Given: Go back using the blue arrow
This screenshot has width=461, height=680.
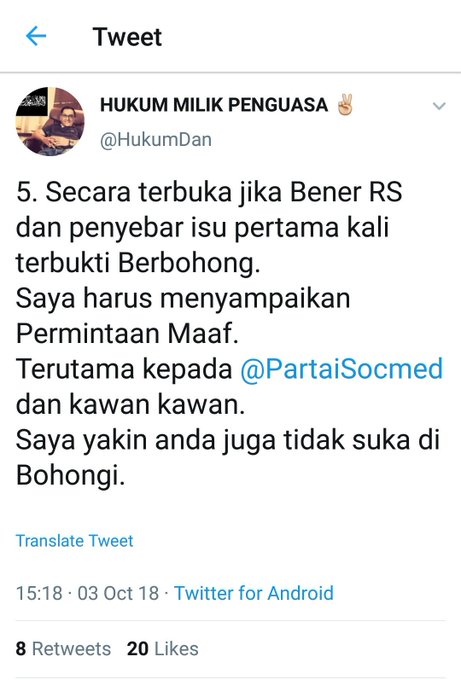Looking at the screenshot, I should [36, 36].
